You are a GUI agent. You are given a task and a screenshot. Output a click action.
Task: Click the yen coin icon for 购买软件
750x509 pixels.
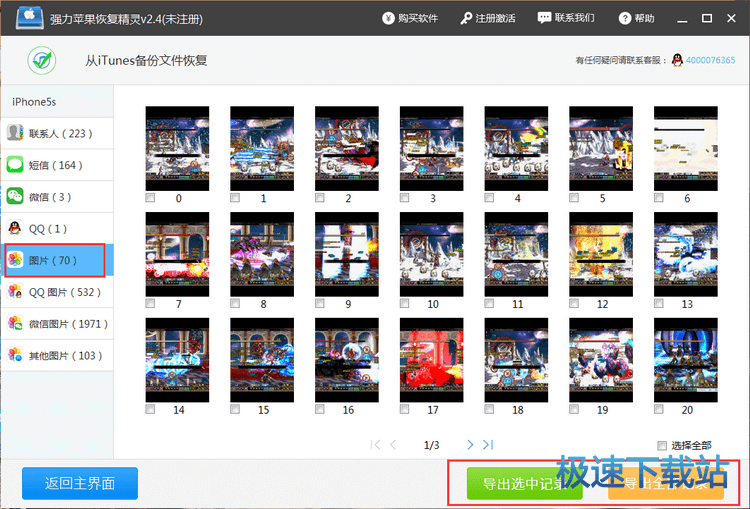coord(388,19)
